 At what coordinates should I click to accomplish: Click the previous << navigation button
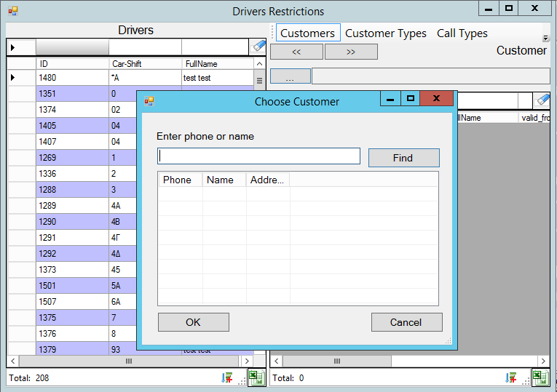point(296,52)
